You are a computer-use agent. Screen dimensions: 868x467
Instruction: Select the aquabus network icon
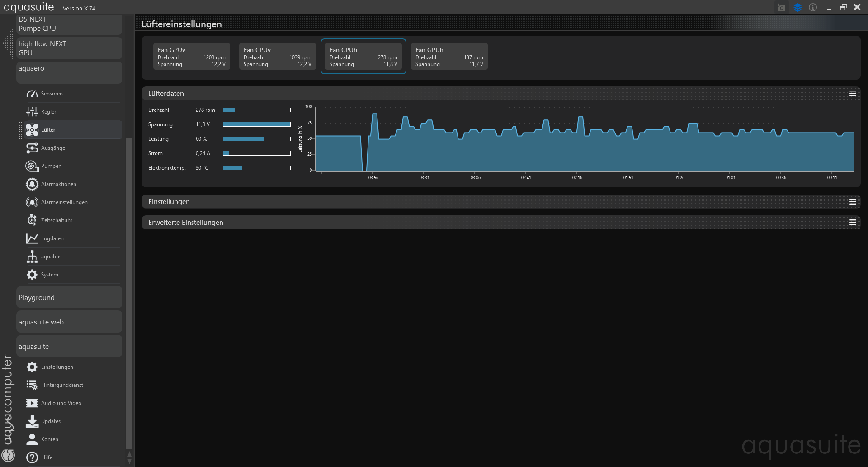pyautogui.click(x=32, y=257)
